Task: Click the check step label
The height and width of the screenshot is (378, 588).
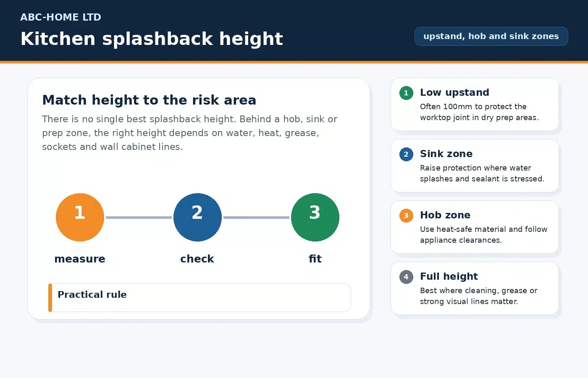Action: (197, 259)
